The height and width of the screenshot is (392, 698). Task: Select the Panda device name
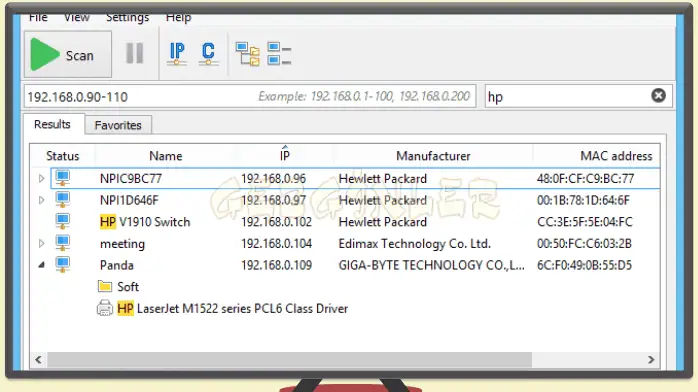tap(117, 265)
